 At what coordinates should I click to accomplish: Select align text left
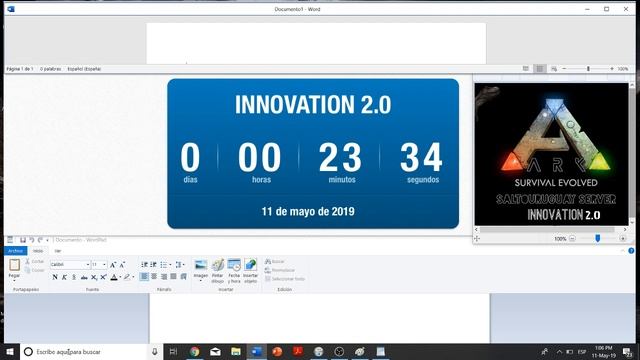pyautogui.click(x=144, y=277)
